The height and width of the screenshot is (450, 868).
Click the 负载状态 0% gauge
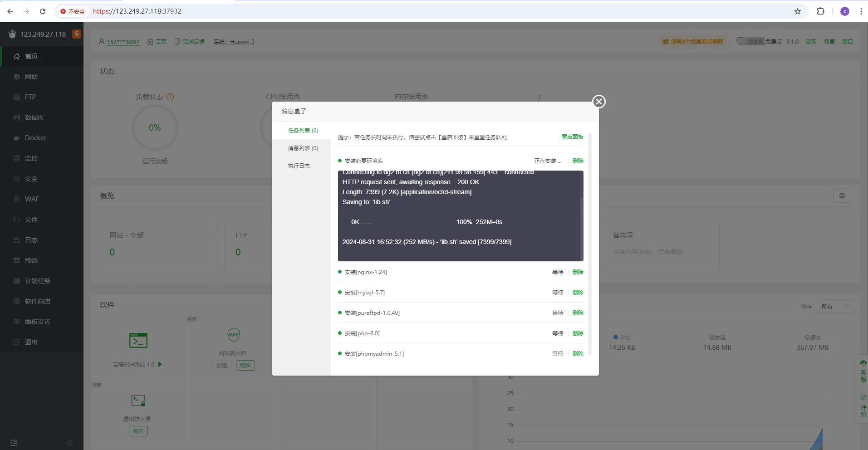155,128
